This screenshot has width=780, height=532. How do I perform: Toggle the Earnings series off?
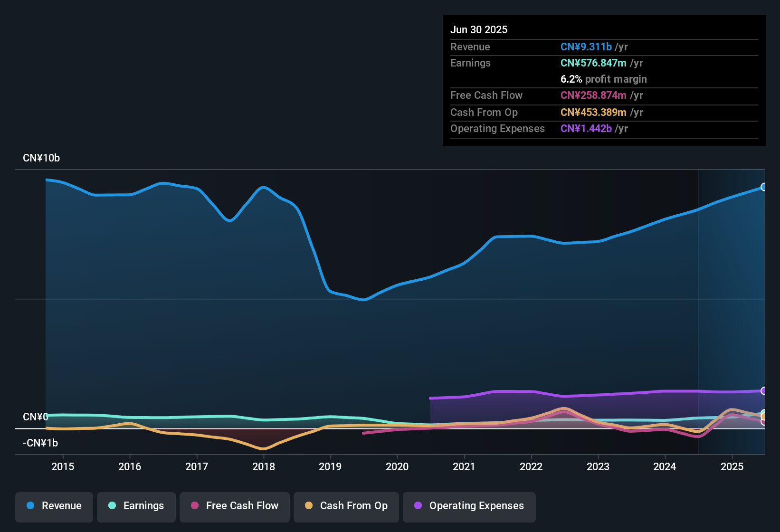point(136,506)
